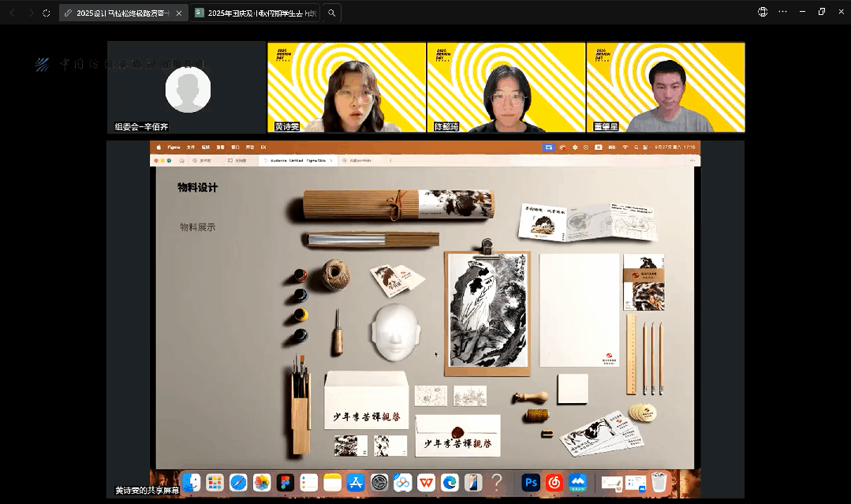
Task: Switch to the 2025设计马拉松 tab
Action: click(x=118, y=13)
